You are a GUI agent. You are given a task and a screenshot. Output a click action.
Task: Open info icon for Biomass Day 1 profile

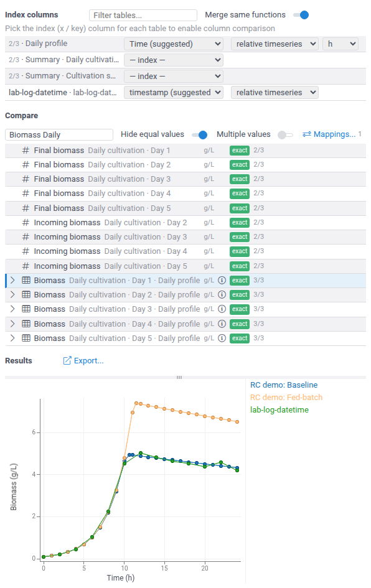(x=222, y=280)
